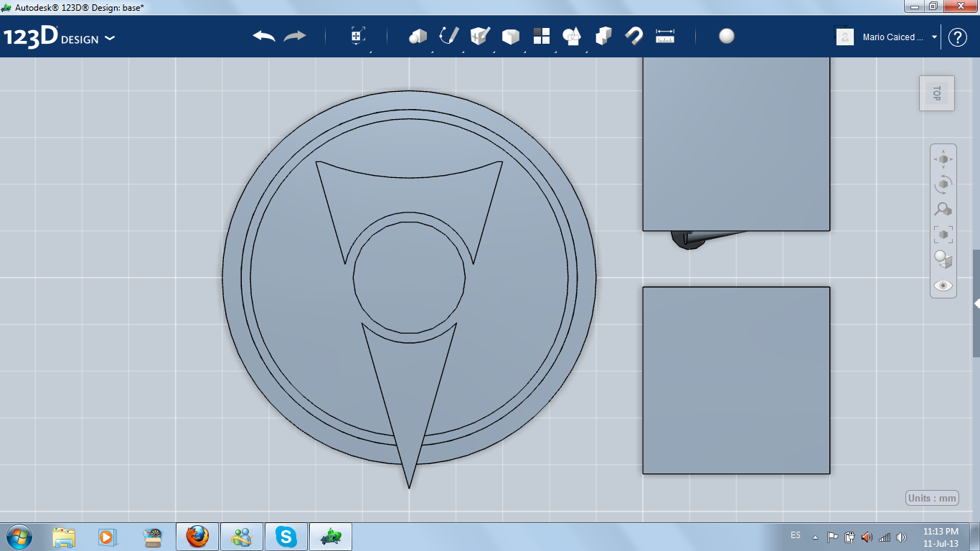980x551 pixels.
Task: Click the TOP face of view cube
Action: tap(937, 93)
